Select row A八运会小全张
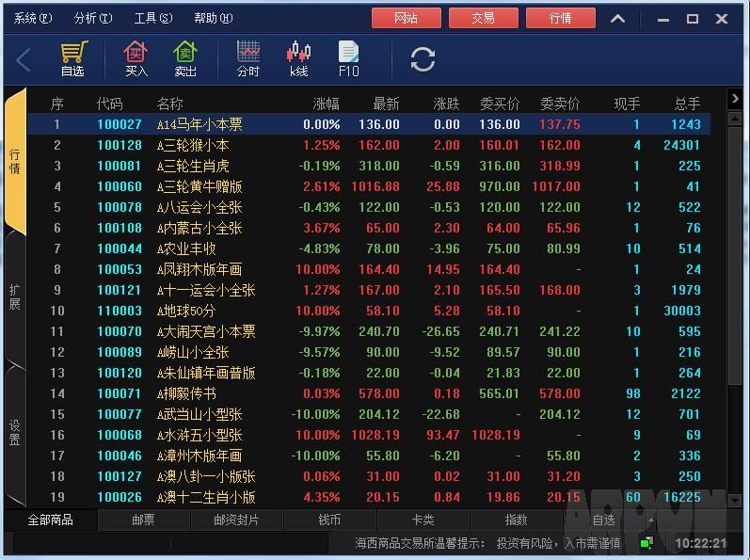Image resolution: width=750 pixels, height=560 pixels. (x=369, y=207)
